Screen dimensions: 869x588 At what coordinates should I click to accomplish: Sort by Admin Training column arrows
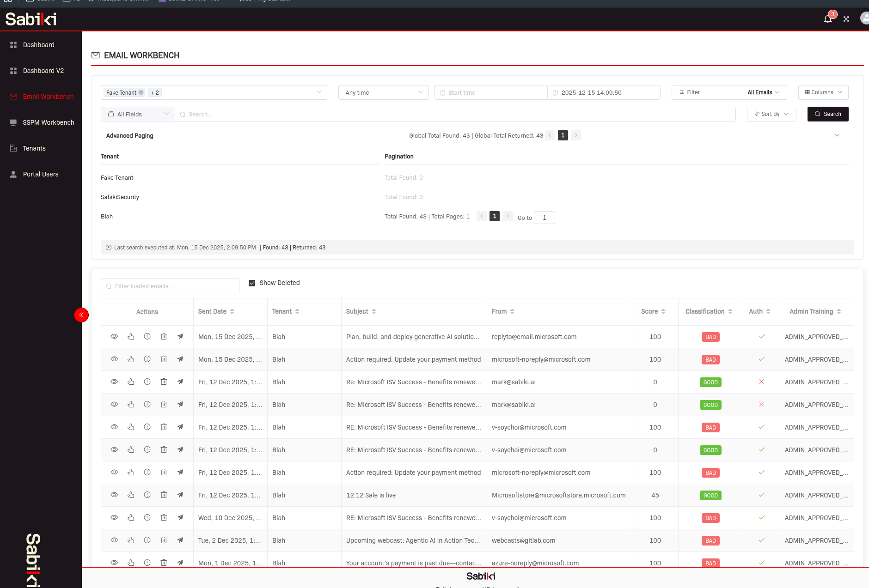tap(839, 312)
